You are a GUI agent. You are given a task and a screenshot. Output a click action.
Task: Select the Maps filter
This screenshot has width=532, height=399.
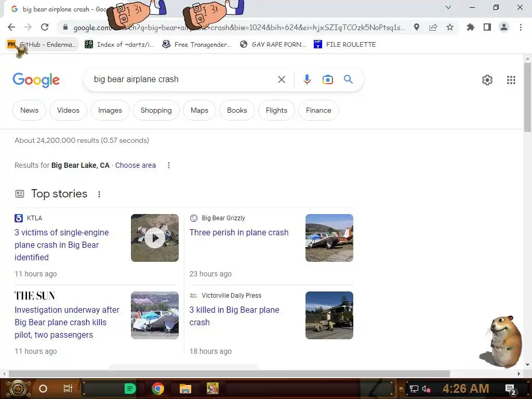(x=199, y=110)
